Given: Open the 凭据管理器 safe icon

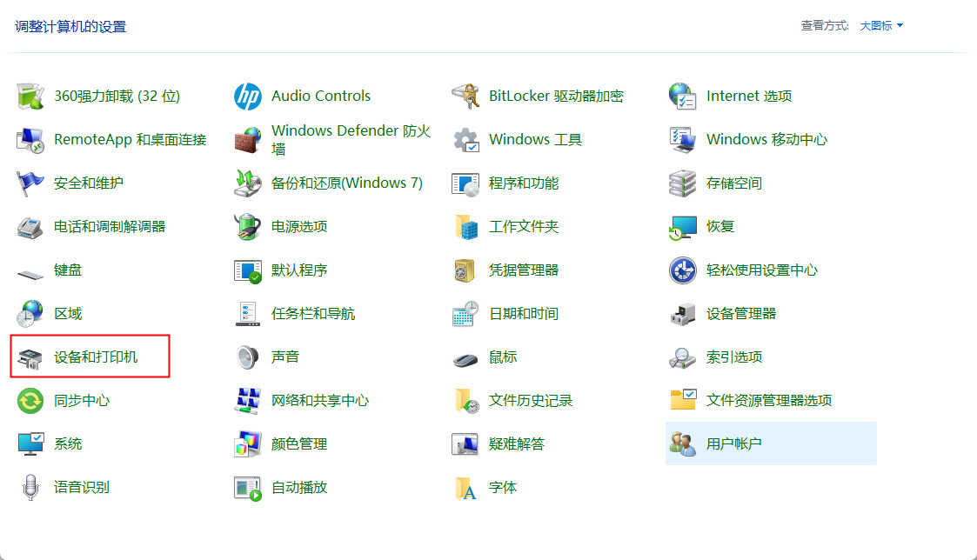Looking at the screenshot, I should [465, 270].
